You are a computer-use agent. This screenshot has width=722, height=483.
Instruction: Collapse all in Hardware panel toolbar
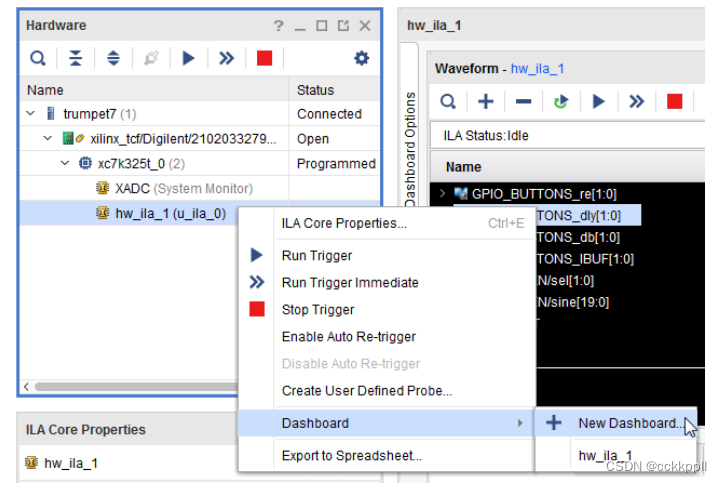[x=76, y=58]
